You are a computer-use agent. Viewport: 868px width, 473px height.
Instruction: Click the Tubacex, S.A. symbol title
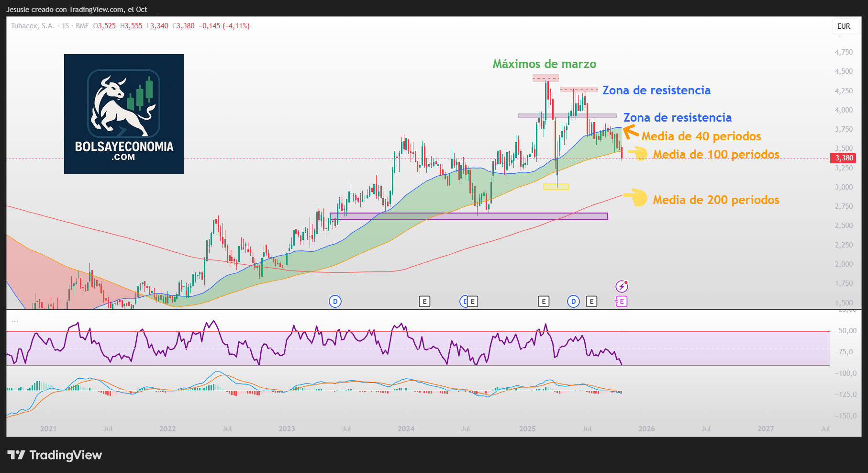click(x=33, y=26)
